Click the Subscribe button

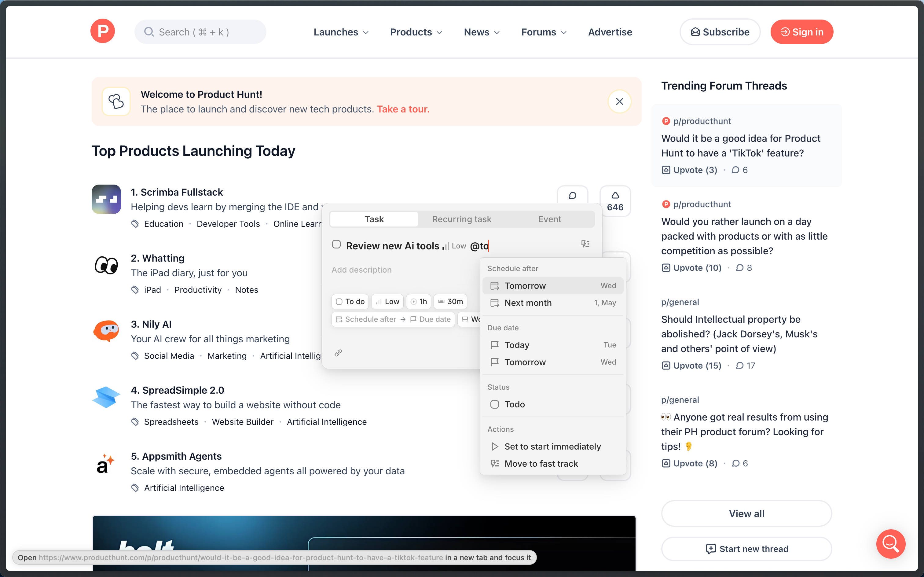coord(720,32)
